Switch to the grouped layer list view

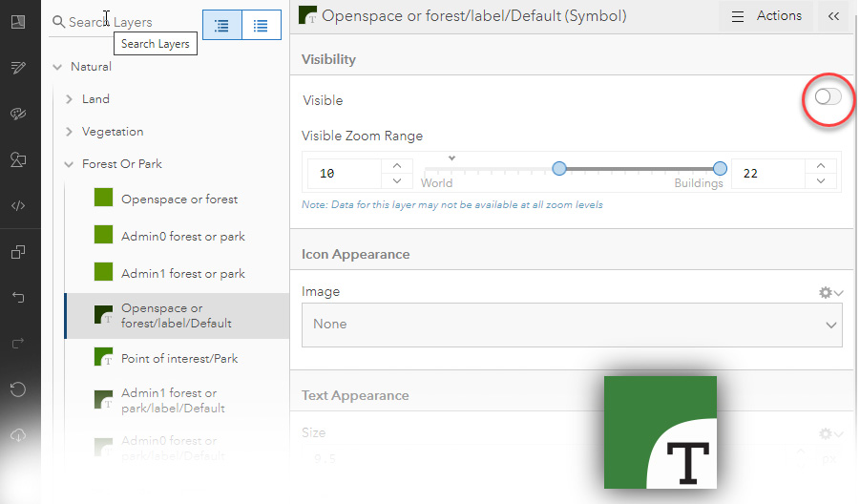tap(222, 26)
